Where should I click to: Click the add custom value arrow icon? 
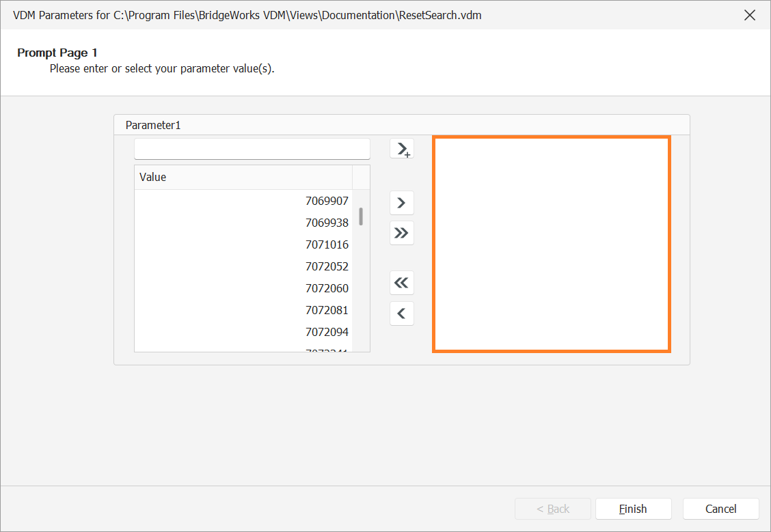401,148
